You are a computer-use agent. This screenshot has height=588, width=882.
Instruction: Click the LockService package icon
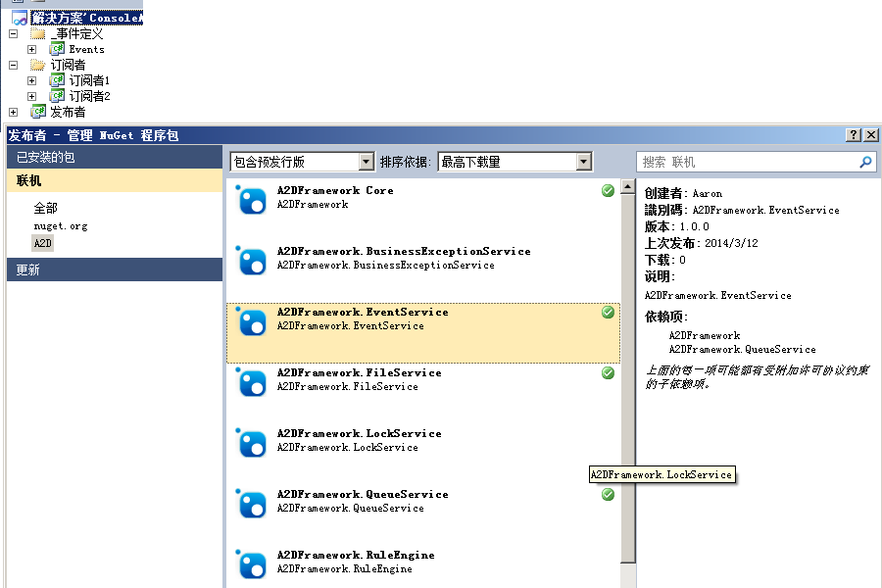click(x=251, y=443)
